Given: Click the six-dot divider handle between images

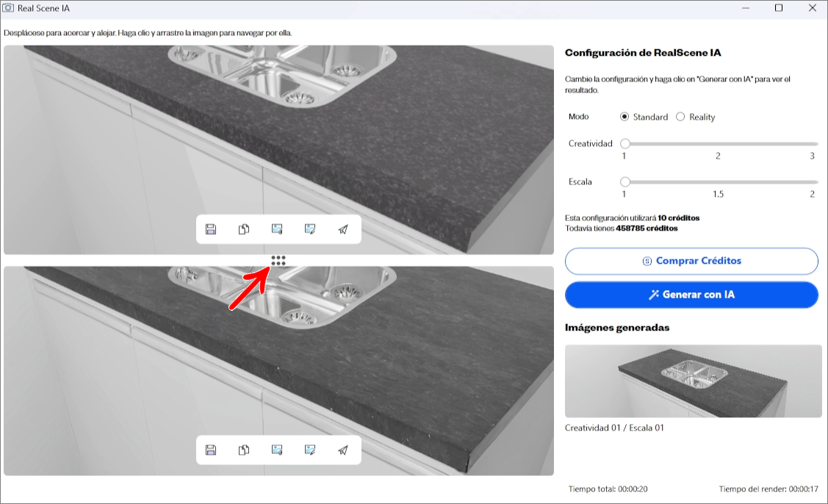Looking at the screenshot, I should 278,260.
